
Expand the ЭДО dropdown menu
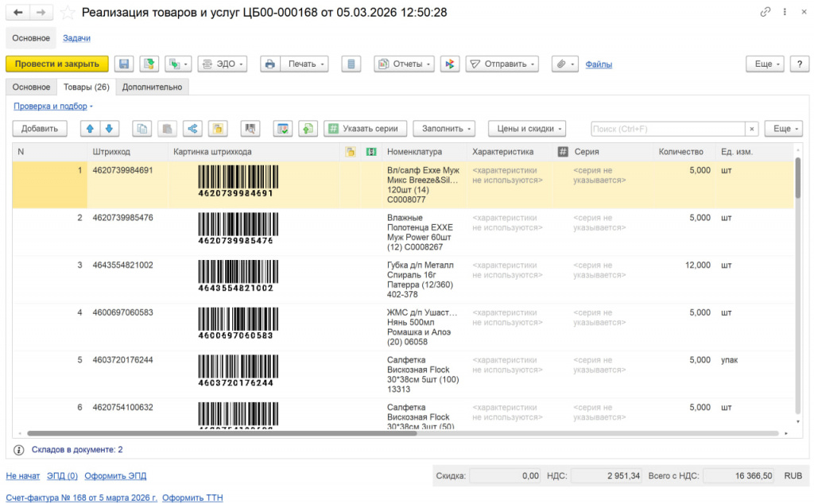click(223, 64)
